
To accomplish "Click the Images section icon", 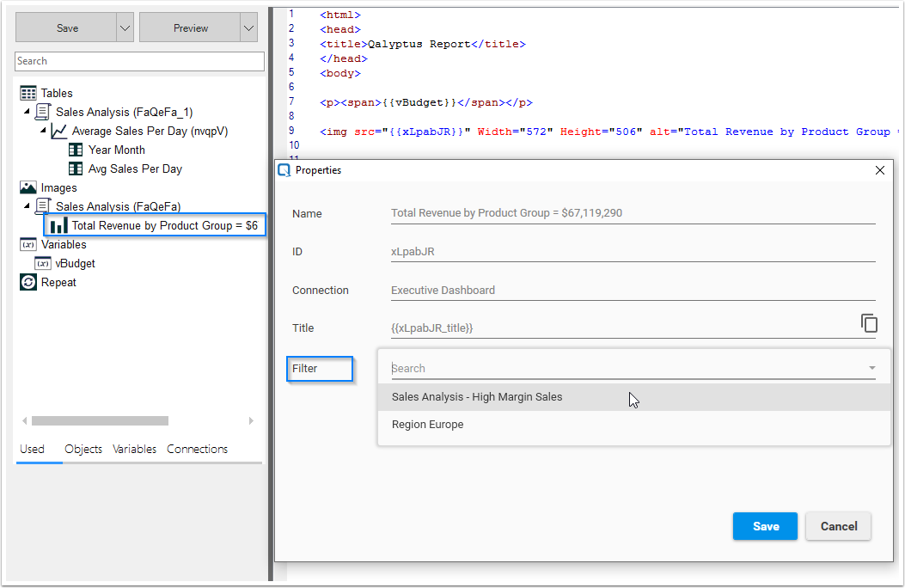I will [x=29, y=187].
